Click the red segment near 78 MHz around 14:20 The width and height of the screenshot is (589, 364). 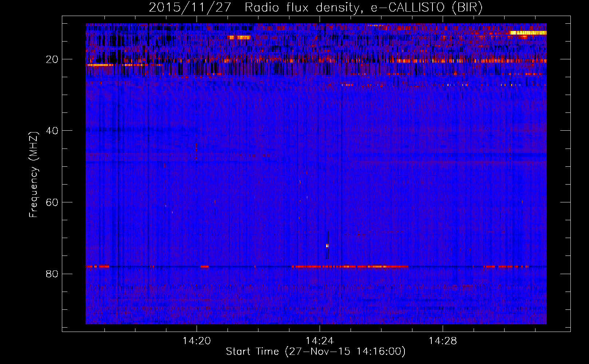205,267
